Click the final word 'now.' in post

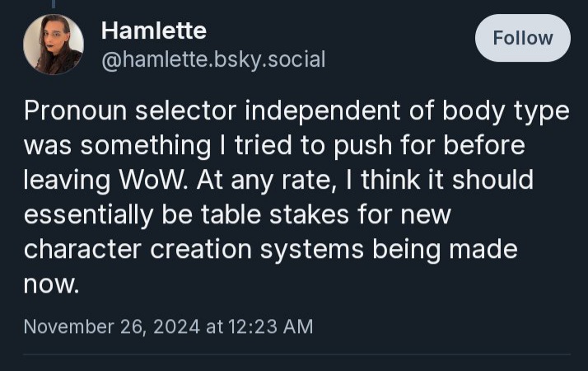click(51, 284)
